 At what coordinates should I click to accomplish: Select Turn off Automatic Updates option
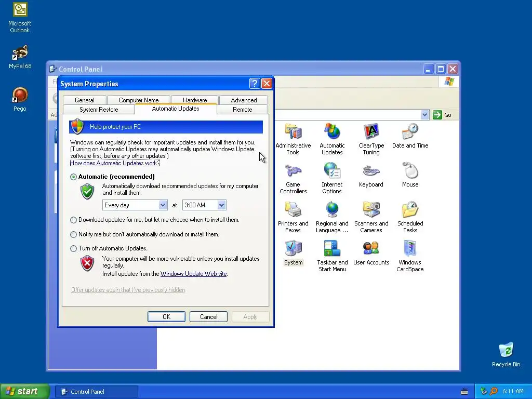(x=73, y=248)
